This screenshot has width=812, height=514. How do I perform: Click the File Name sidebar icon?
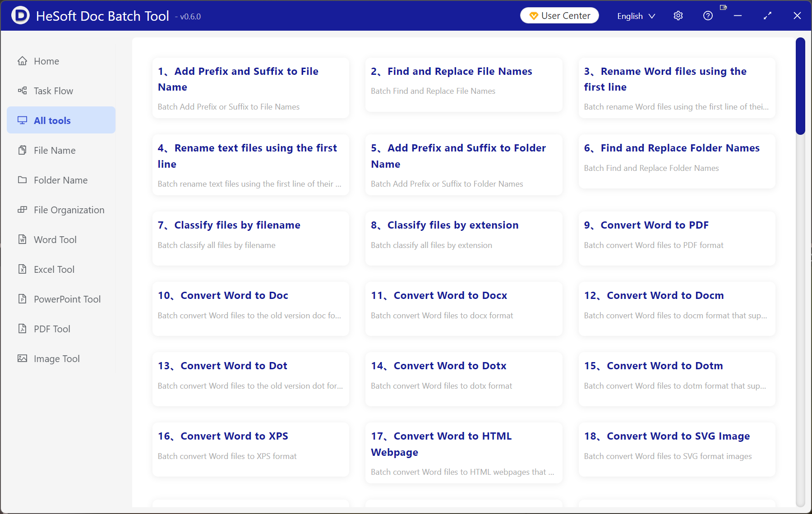tap(22, 150)
